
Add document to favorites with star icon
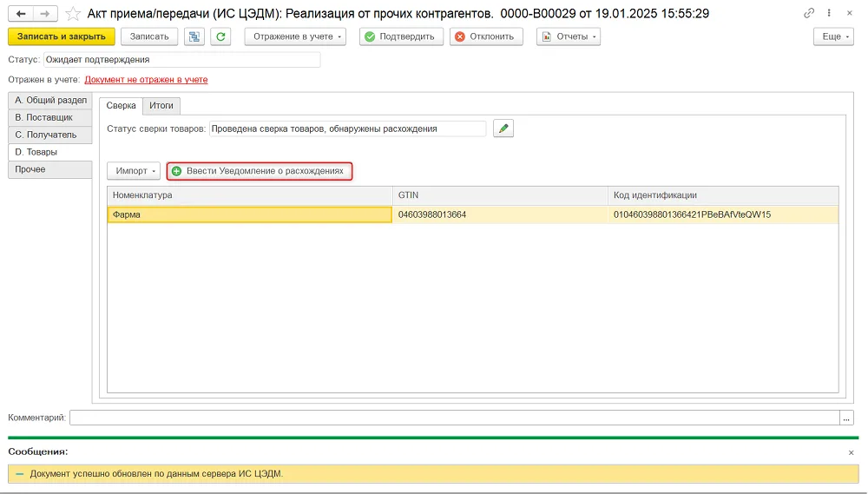[73, 14]
